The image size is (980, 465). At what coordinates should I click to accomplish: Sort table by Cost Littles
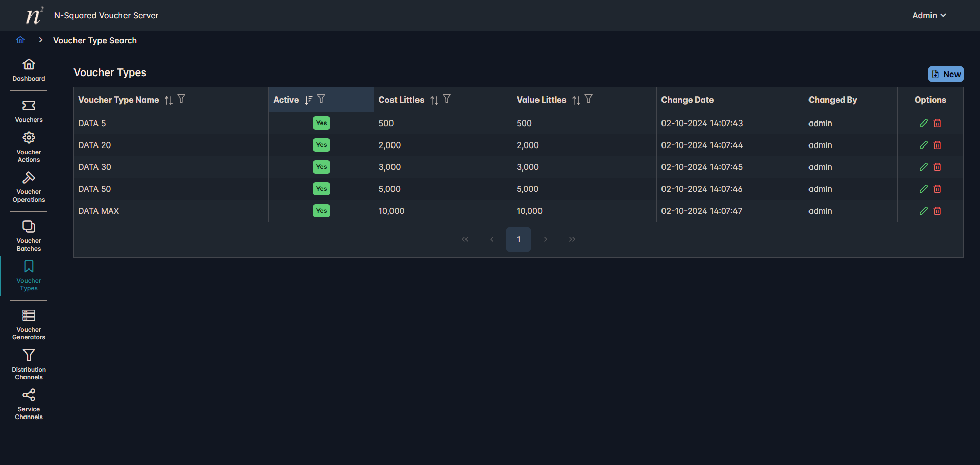[x=434, y=100]
